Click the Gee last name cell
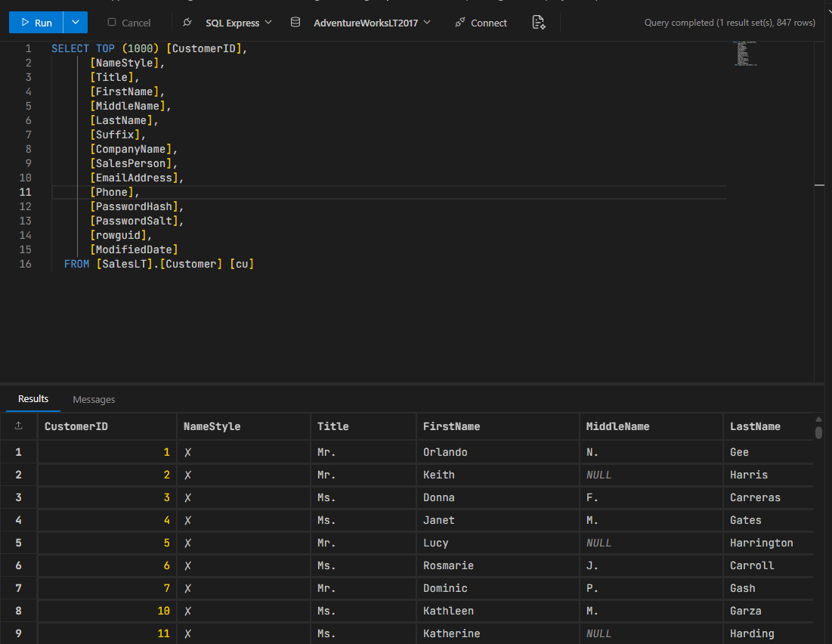This screenshot has height=644, width=832. (x=769, y=452)
